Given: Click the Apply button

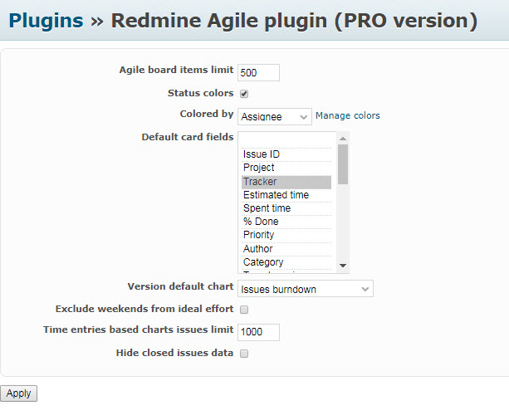Looking at the screenshot, I should (x=18, y=393).
